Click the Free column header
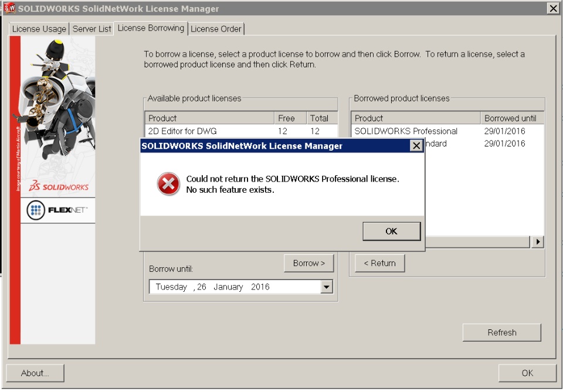The image size is (563, 392). 290,118
